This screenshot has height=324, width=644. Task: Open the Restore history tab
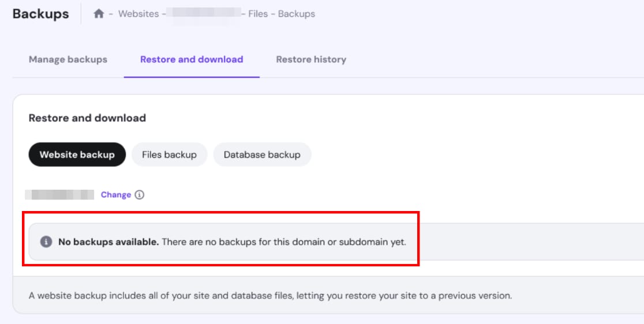311,59
